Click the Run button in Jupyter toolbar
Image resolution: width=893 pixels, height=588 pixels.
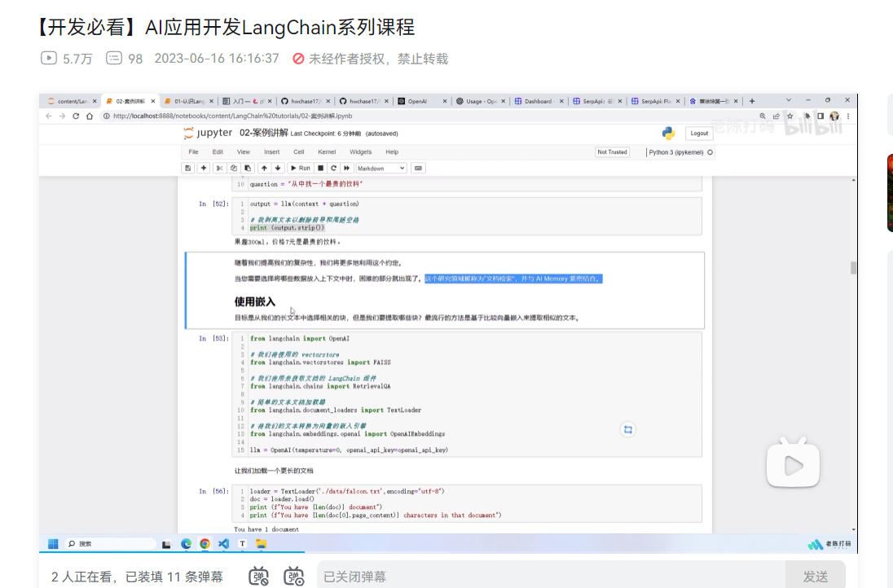(300, 169)
